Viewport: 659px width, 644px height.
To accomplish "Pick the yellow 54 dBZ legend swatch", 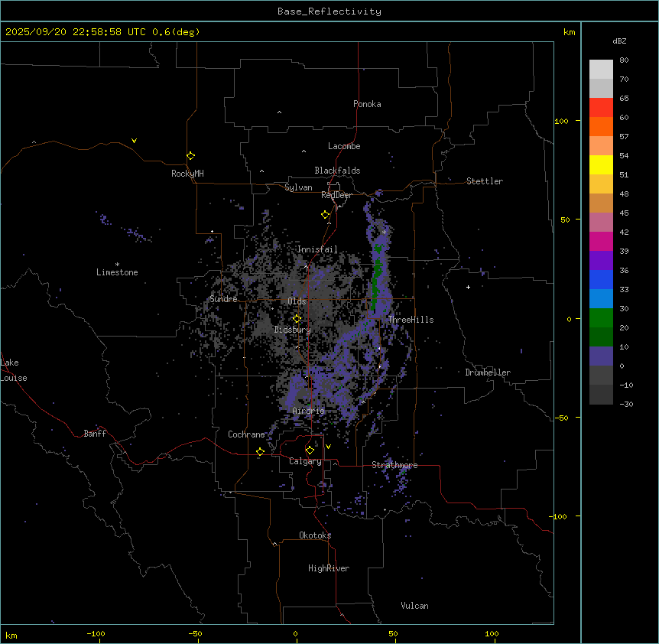I will click(x=601, y=164).
